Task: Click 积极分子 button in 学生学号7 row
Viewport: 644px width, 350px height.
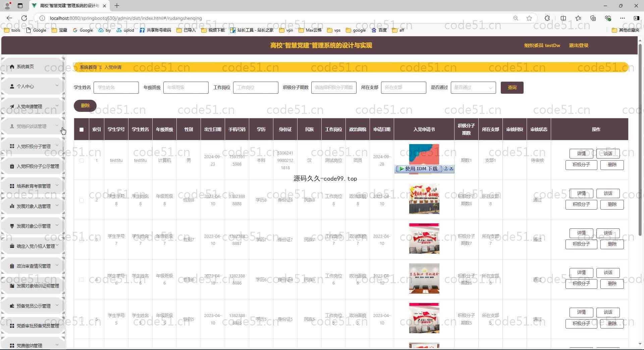Action: click(581, 244)
